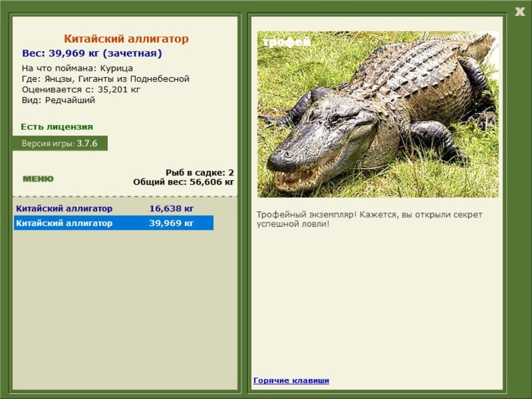Open the МЕНЮ button
Viewport: 532px width, 399px height.
tap(38, 179)
